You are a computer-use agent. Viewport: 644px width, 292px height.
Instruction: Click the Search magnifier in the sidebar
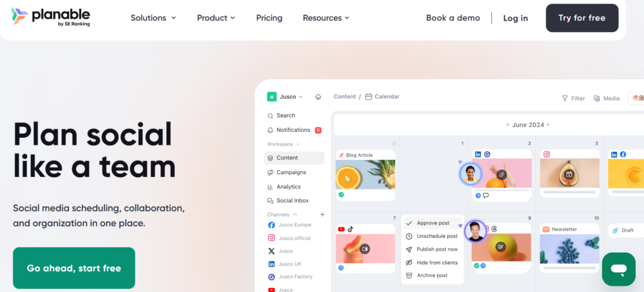point(270,116)
